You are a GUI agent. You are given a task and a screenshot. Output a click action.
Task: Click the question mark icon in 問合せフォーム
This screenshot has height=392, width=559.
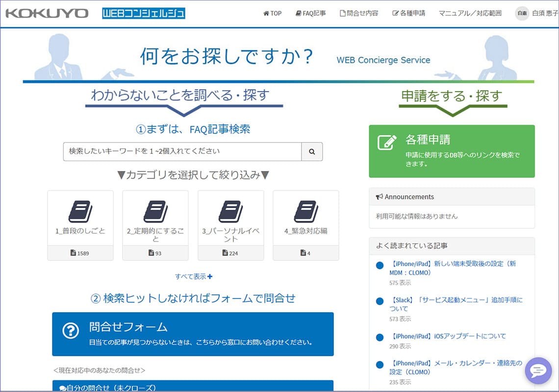(71, 331)
